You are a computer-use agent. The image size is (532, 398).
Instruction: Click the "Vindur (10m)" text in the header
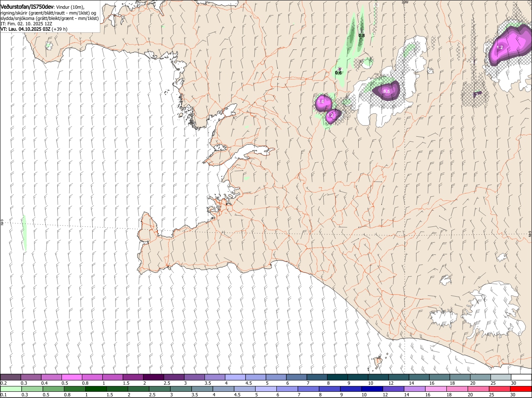pyautogui.click(x=69, y=7)
